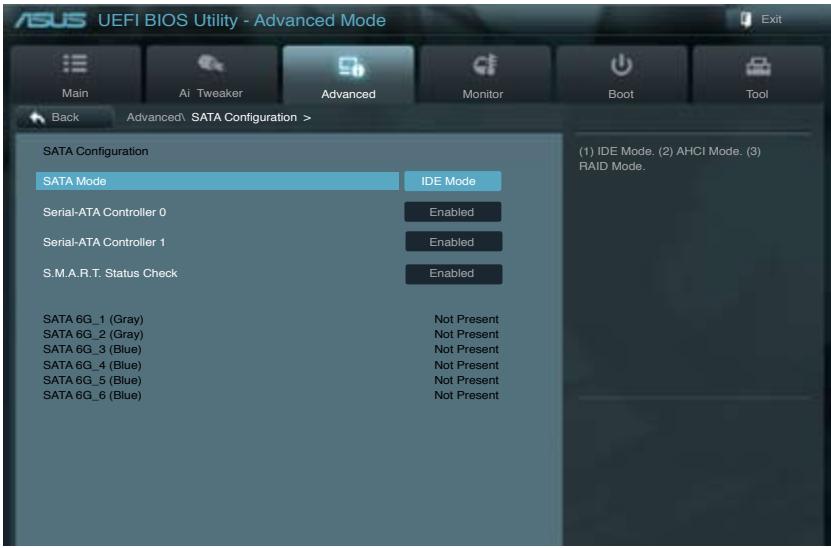Go Back to previous menu

65,117
